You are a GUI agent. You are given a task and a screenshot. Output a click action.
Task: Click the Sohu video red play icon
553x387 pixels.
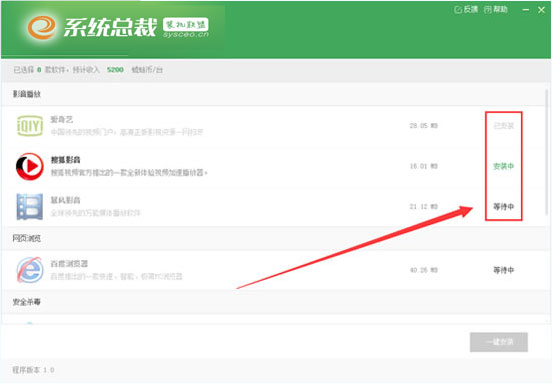(30, 166)
